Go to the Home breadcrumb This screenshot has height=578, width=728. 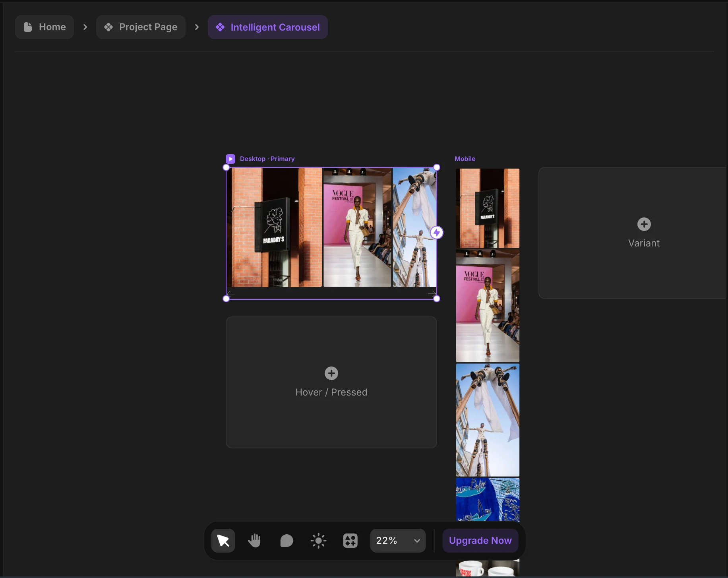click(45, 27)
